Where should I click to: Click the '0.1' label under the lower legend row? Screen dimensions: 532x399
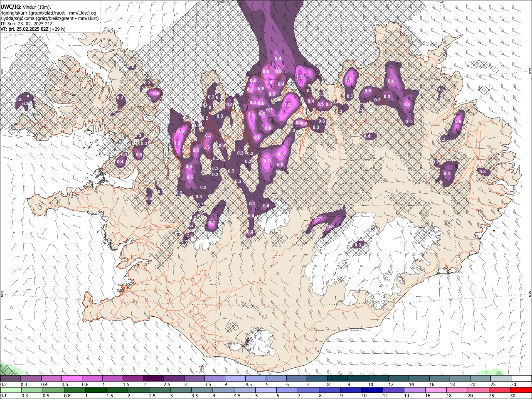click(3, 396)
